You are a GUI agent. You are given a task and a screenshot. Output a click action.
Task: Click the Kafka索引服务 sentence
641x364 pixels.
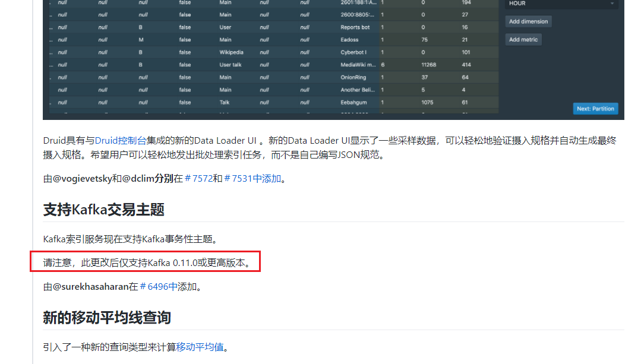130,239
